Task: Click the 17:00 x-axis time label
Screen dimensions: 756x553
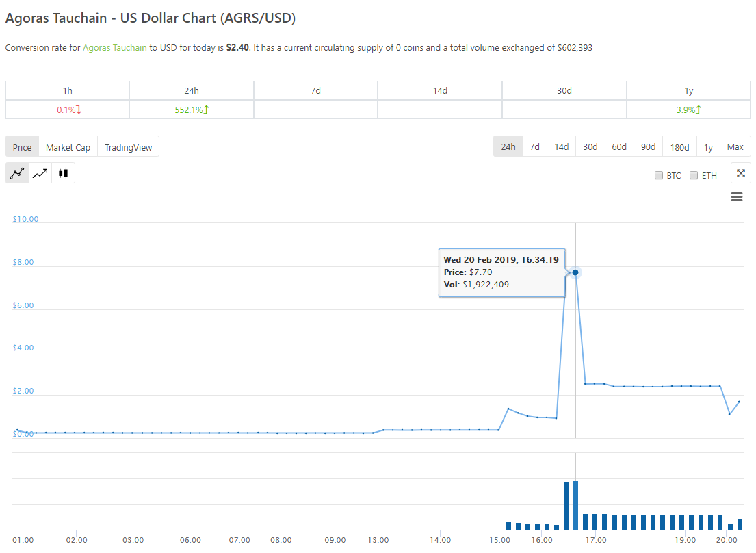Action: [596, 540]
